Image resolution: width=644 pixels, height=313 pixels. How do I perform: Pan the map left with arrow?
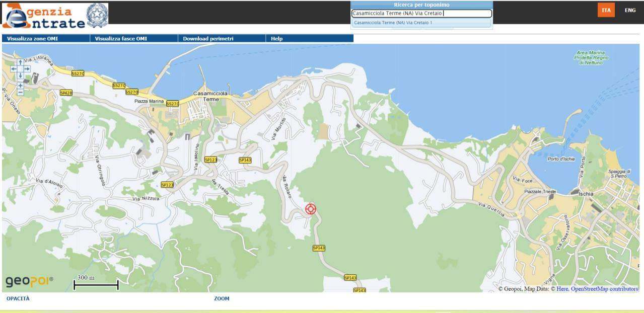tap(14, 69)
